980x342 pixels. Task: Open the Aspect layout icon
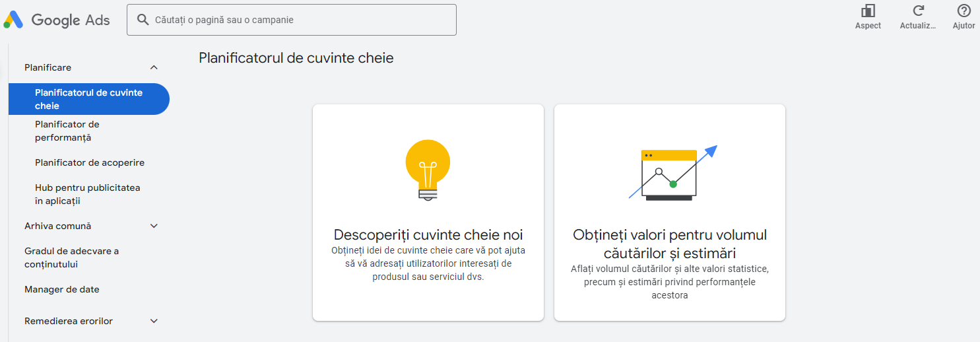868,11
